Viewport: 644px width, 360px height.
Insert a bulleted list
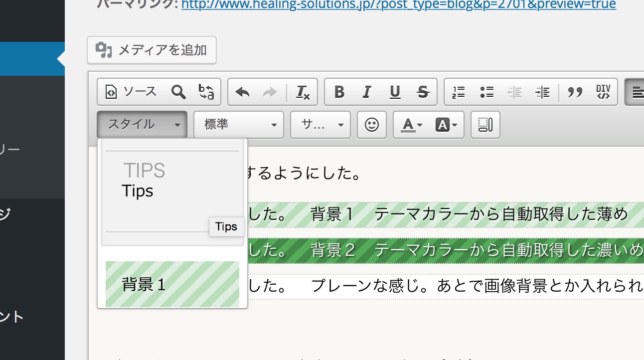click(486, 92)
